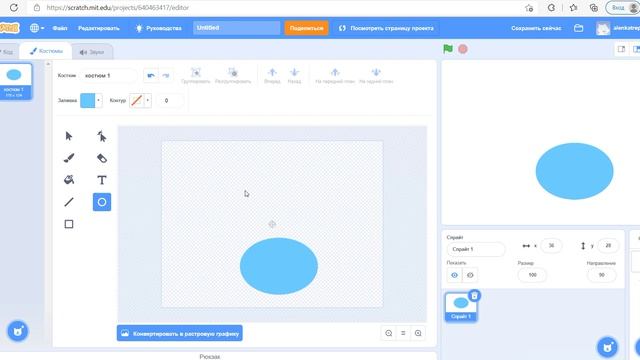Click the send to Back icon
This screenshot has height=360, width=640.
(x=376, y=73)
